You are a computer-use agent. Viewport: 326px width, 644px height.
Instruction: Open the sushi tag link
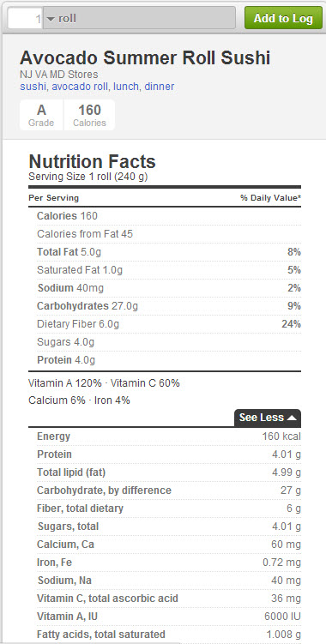33,87
